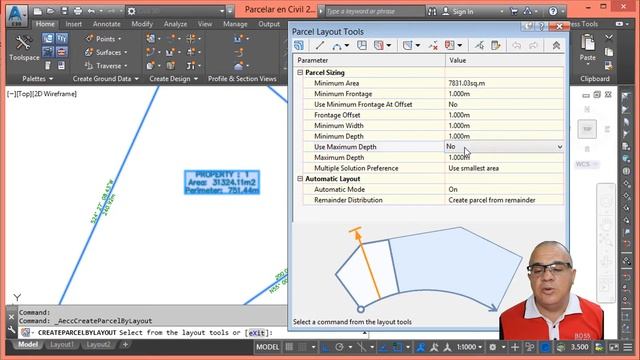Click the Paste clipboard icon
640x360 pixels.
[588, 43]
